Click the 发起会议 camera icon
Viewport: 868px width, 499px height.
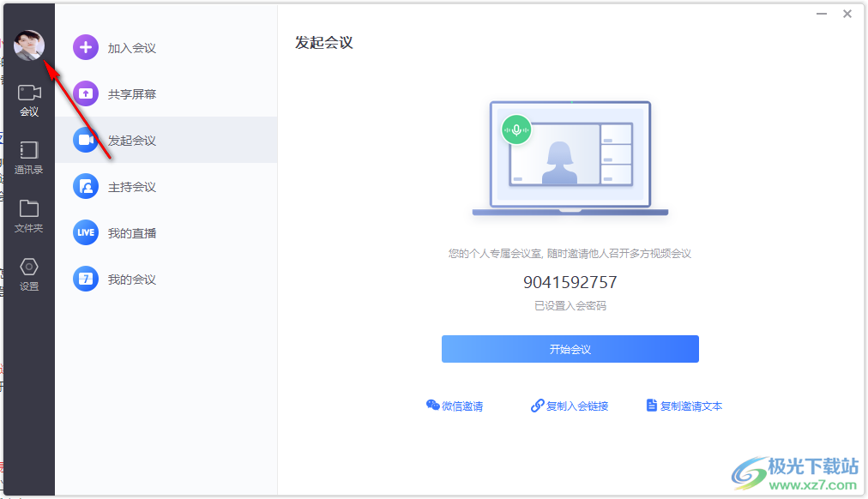[86, 141]
